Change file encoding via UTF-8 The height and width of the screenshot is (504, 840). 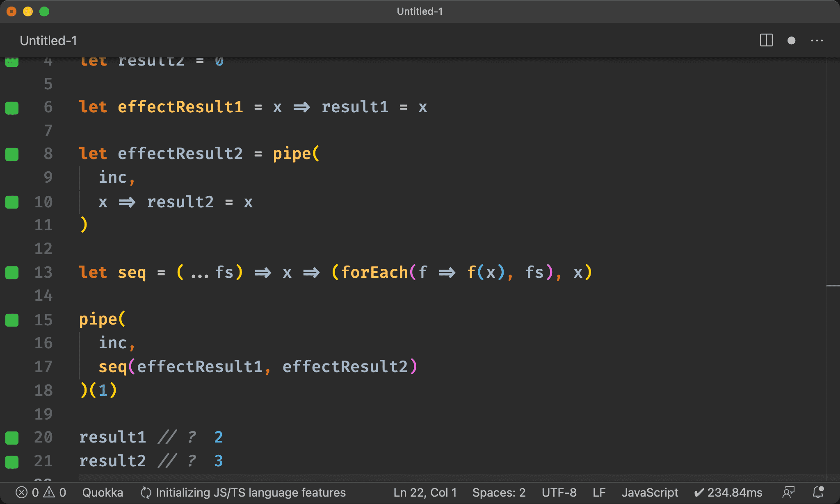[x=559, y=492]
